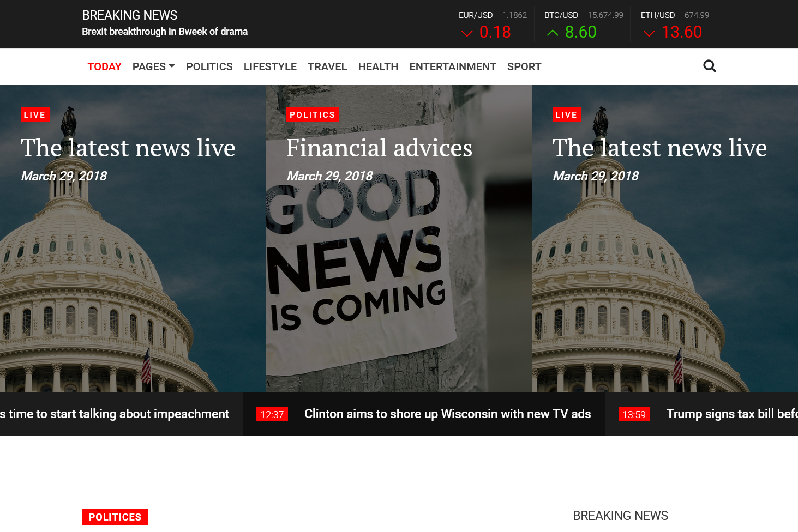Open ticker story Clinton aims to shore up Wisconsin
The height and width of the screenshot is (532, 798).
click(x=448, y=414)
